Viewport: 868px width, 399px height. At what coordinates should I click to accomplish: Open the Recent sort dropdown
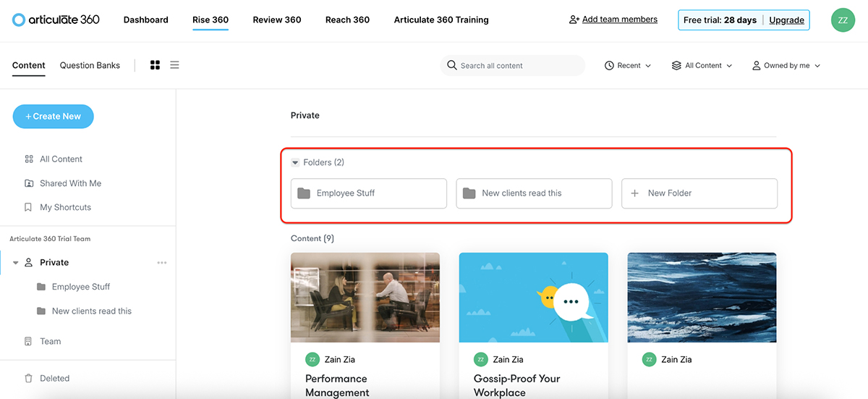coord(627,65)
